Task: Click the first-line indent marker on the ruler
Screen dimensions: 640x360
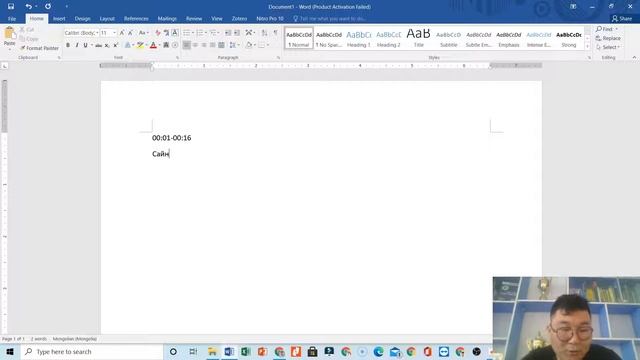Action: [x=152, y=63]
